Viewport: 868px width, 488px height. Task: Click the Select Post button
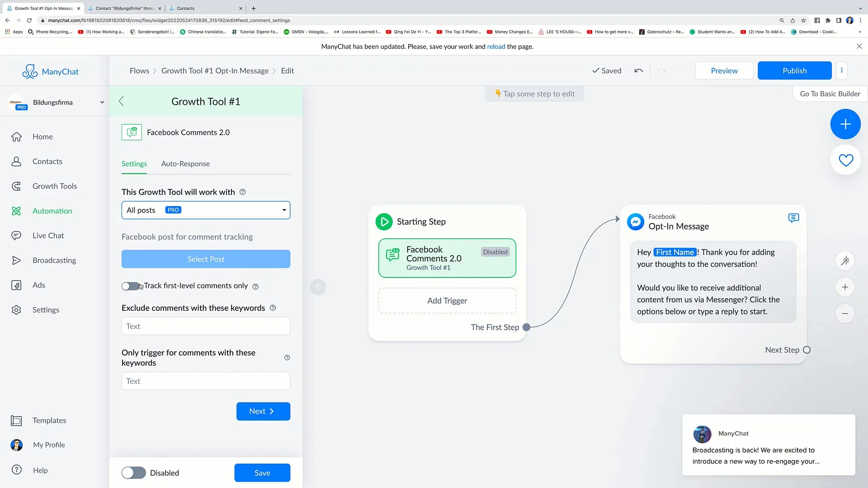click(206, 258)
